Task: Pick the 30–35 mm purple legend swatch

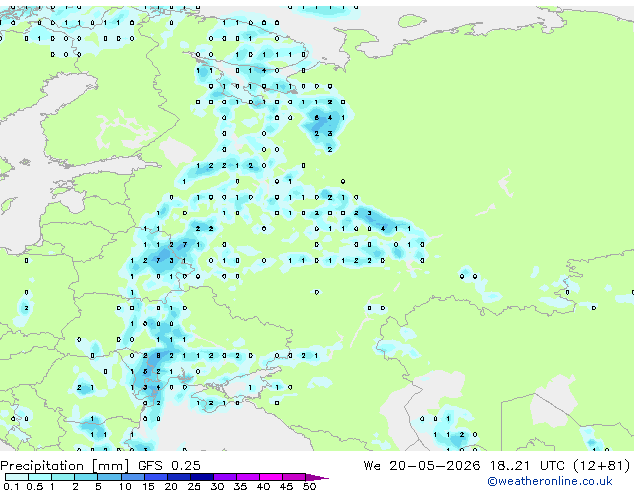Action: 224,477
